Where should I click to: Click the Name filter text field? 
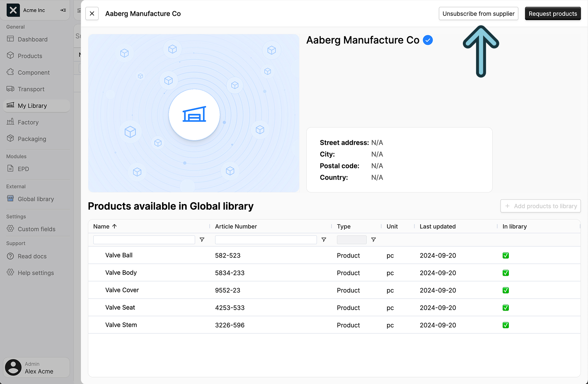click(144, 240)
